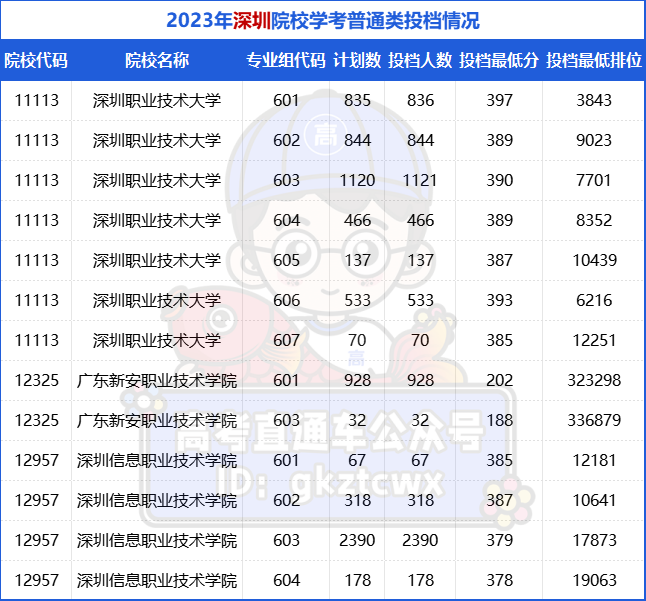The image size is (646, 601).
Task: Click plan count 2390
Action: tap(357, 540)
